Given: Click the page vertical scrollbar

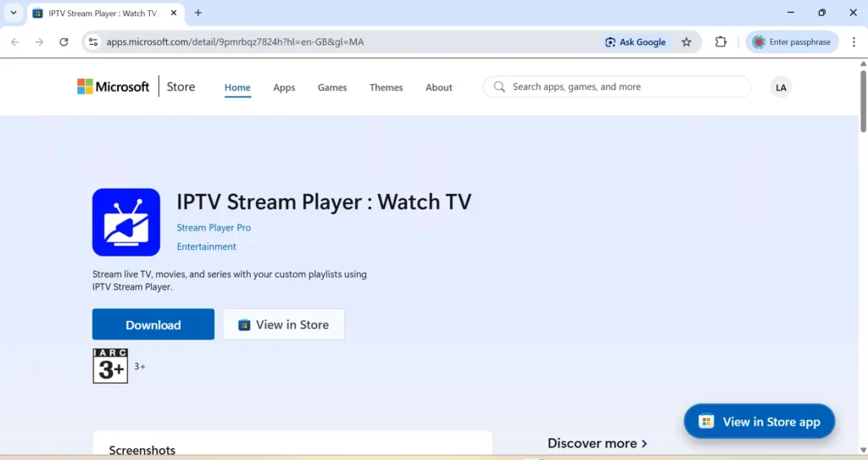Looking at the screenshot, I should click(x=863, y=101).
